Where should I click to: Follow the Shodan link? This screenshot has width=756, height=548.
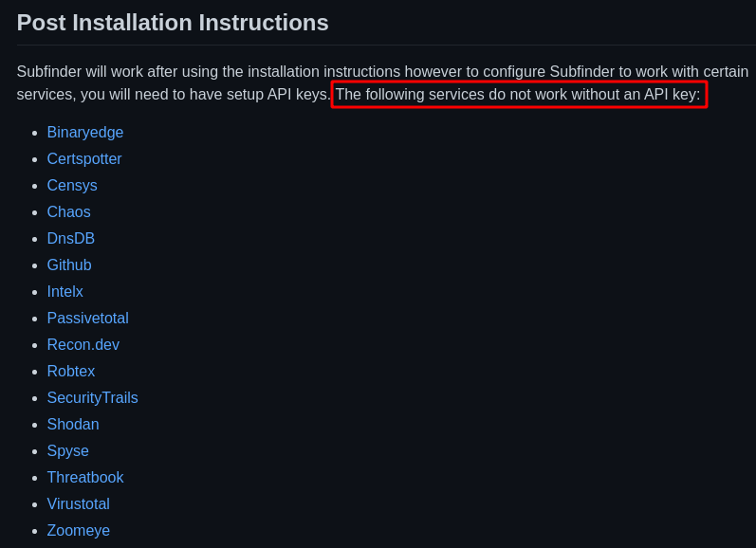pyautogui.click(x=73, y=425)
